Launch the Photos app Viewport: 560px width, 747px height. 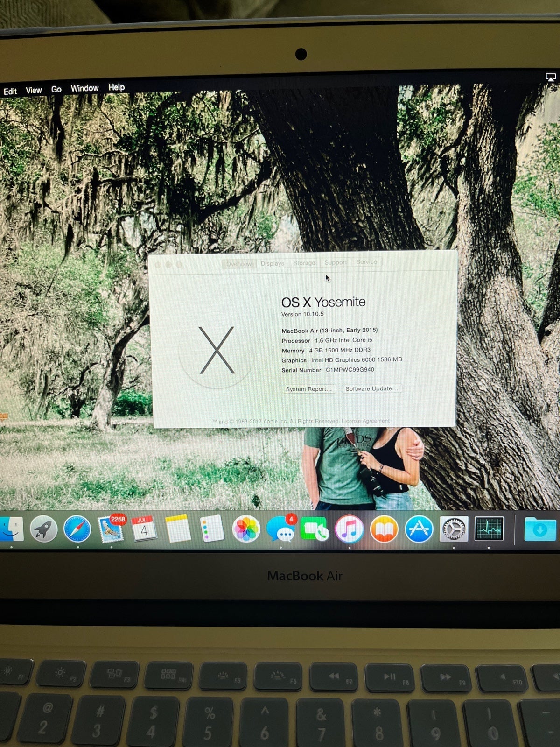pyautogui.click(x=246, y=529)
